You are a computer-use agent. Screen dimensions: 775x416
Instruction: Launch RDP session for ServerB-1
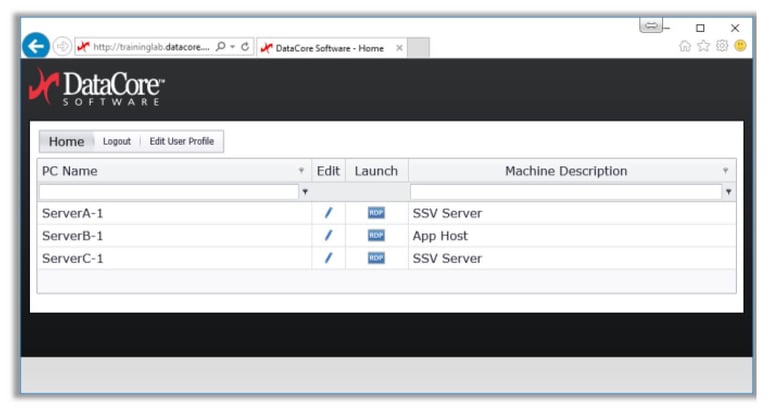pyautogui.click(x=376, y=236)
